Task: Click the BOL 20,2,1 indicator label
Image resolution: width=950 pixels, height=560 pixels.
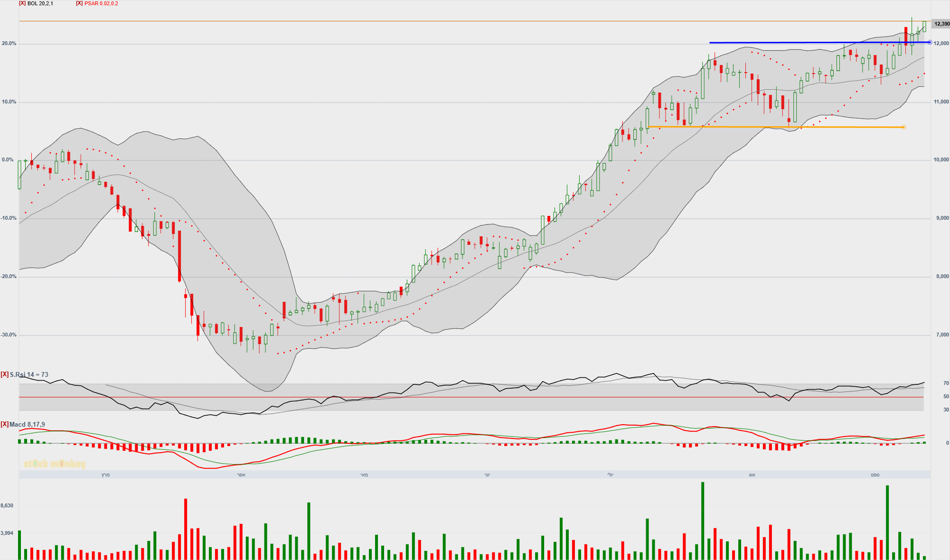Action: [x=40, y=3]
